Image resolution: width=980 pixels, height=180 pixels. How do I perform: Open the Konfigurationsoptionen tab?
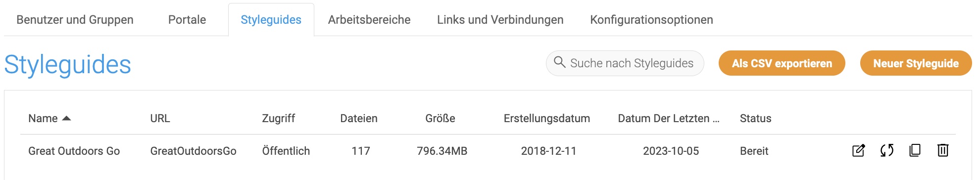click(x=651, y=20)
